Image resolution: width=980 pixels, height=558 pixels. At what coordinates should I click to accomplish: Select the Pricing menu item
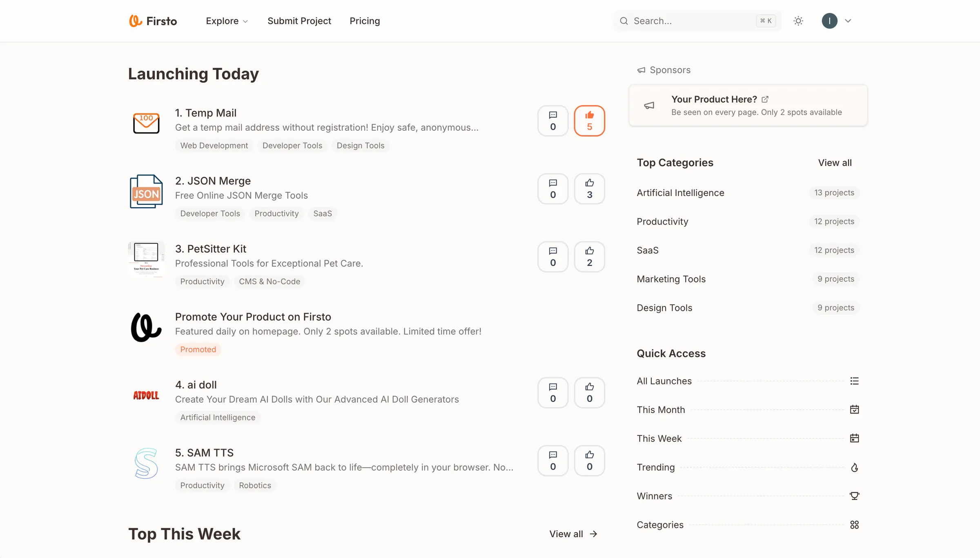coord(365,21)
